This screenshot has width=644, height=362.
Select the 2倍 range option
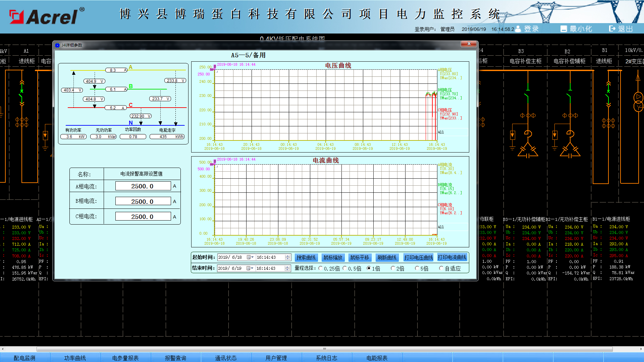click(x=393, y=268)
